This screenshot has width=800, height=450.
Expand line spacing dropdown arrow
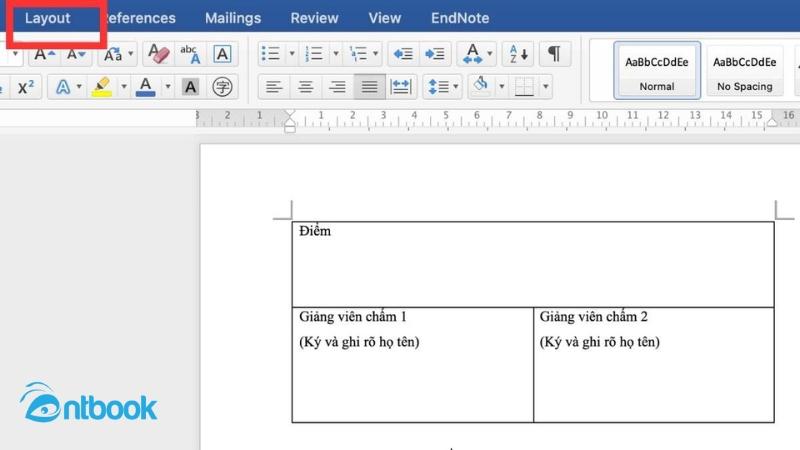coord(456,87)
